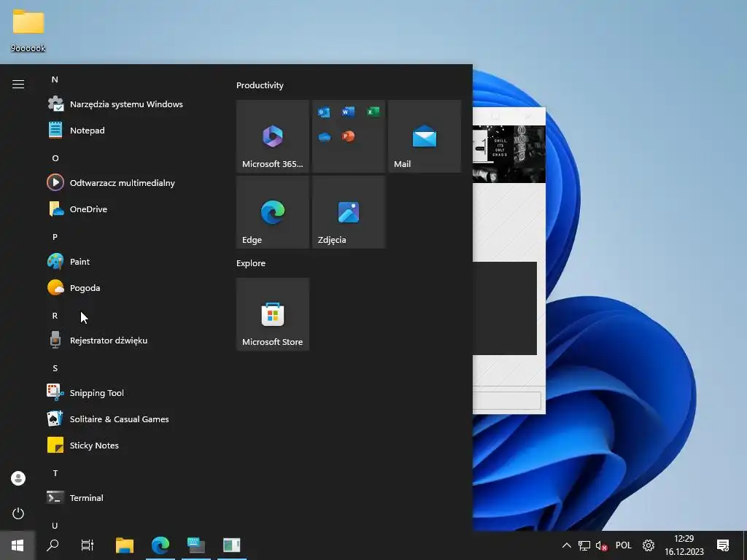The height and width of the screenshot is (560, 747).
Task: Click the Explore group heading
Action: [x=251, y=262]
